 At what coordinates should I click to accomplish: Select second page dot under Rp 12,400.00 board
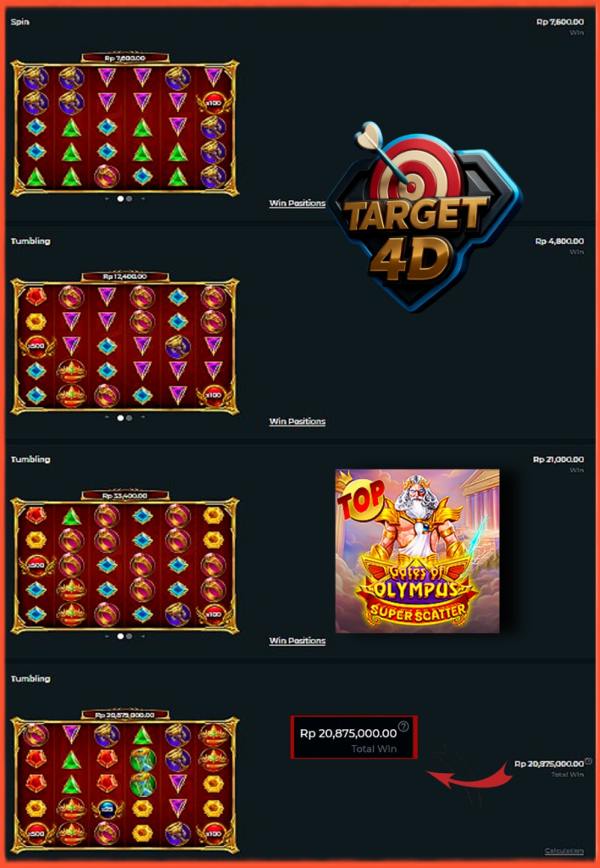click(x=129, y=418)
